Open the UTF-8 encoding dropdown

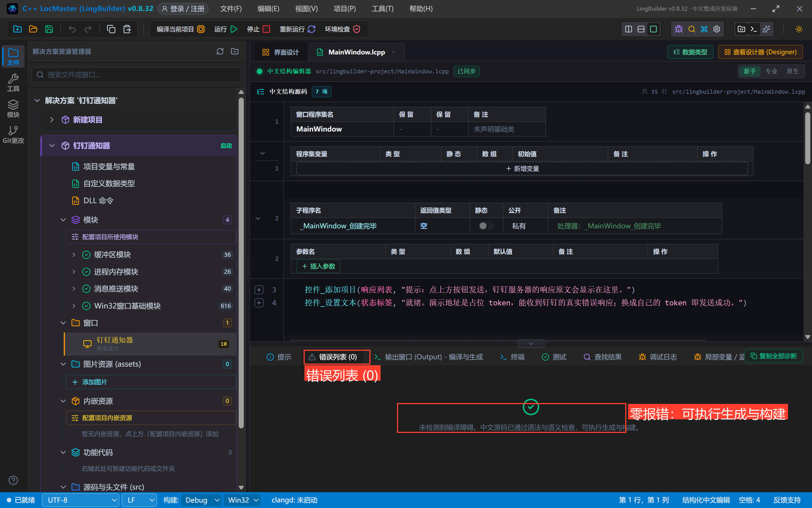pos(80,500)
